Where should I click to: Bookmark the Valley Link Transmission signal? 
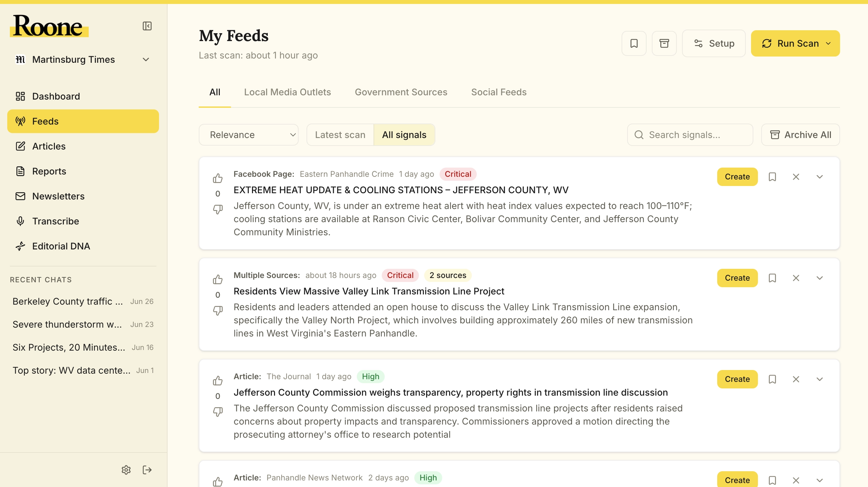tap(772, 278)
